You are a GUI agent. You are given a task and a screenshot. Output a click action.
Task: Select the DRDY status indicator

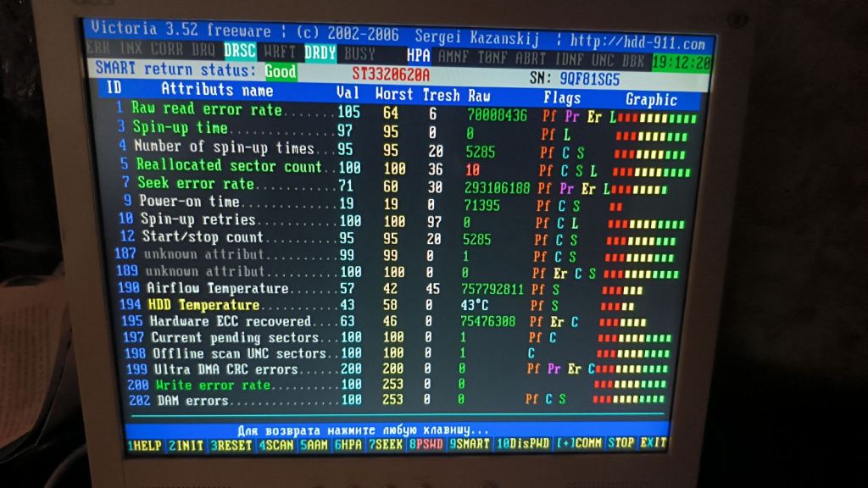320,53
